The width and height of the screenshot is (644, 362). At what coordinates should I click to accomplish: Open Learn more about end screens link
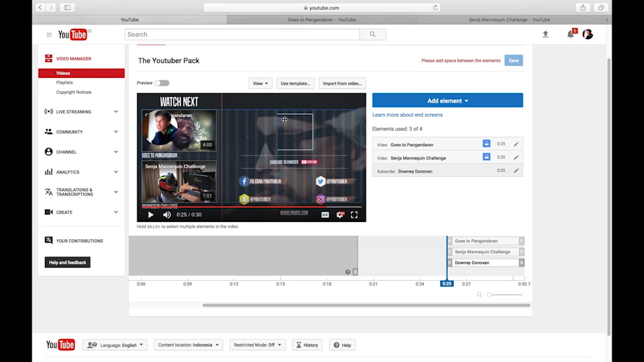[x=407, y=115]
